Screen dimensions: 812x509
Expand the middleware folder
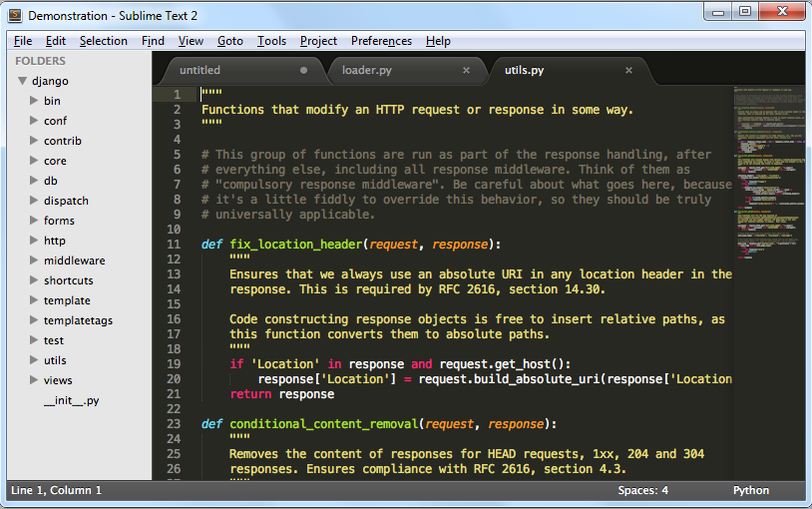pos(35,260)
